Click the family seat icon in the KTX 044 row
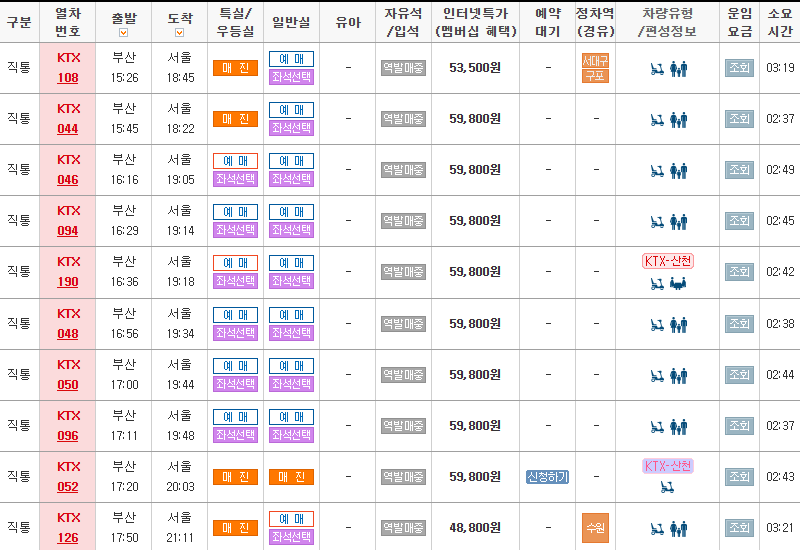This screenshot has width=811, height=550. (x=679, y=120)
